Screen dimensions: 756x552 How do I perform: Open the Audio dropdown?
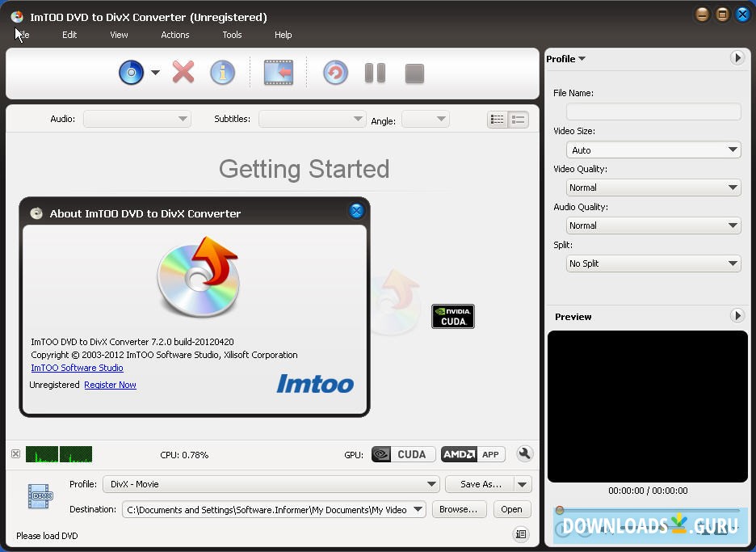137,119
